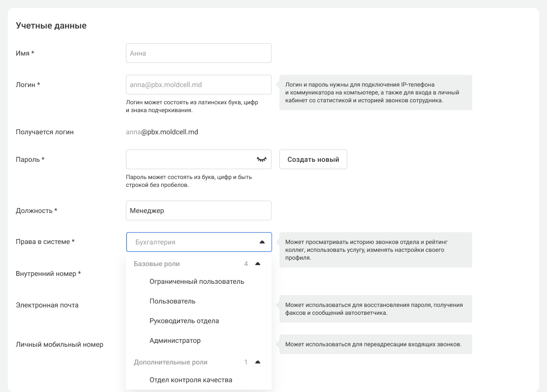Click the Создать новый password button

pyautogui.click(x=313, y=159)
